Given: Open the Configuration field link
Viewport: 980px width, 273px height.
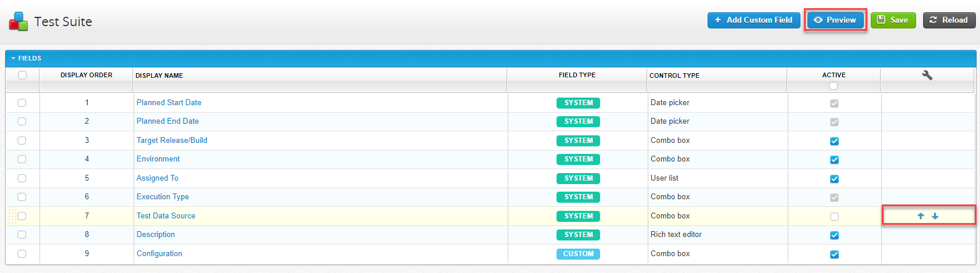Looking at the screenshot, I should 159,254.
